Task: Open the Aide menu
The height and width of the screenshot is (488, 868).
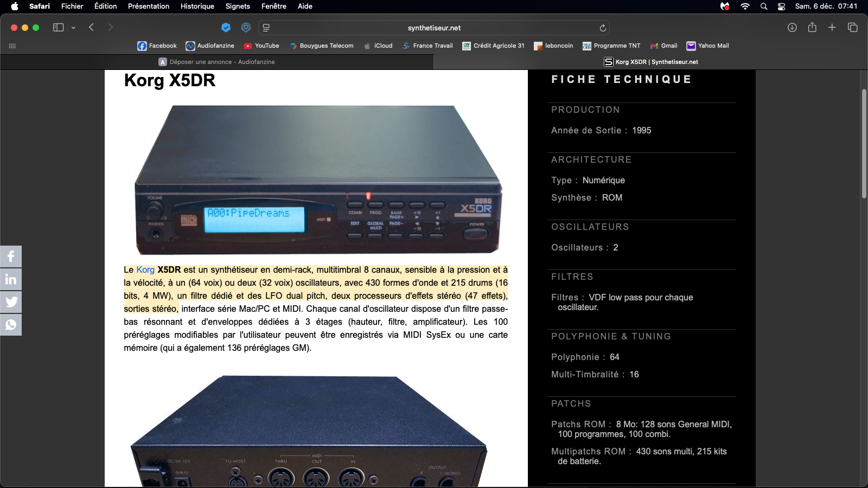Action: click(x=305, y=7)
